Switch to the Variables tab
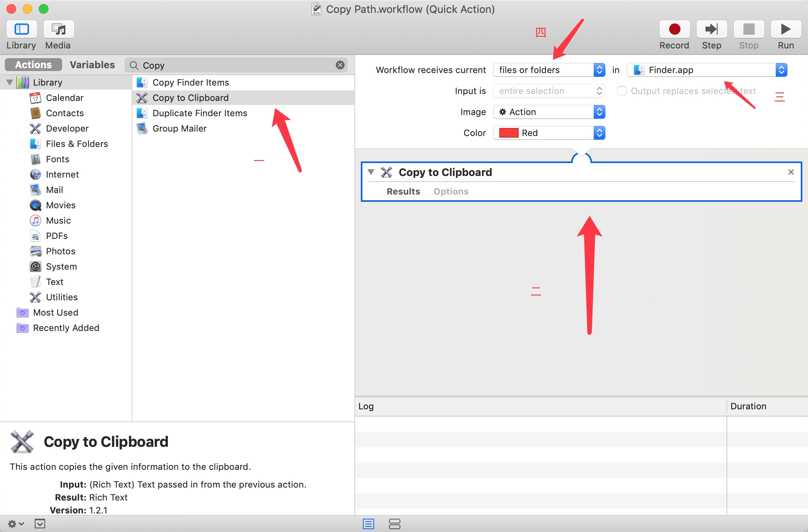 pyautogui.click(x=92, y=65)
